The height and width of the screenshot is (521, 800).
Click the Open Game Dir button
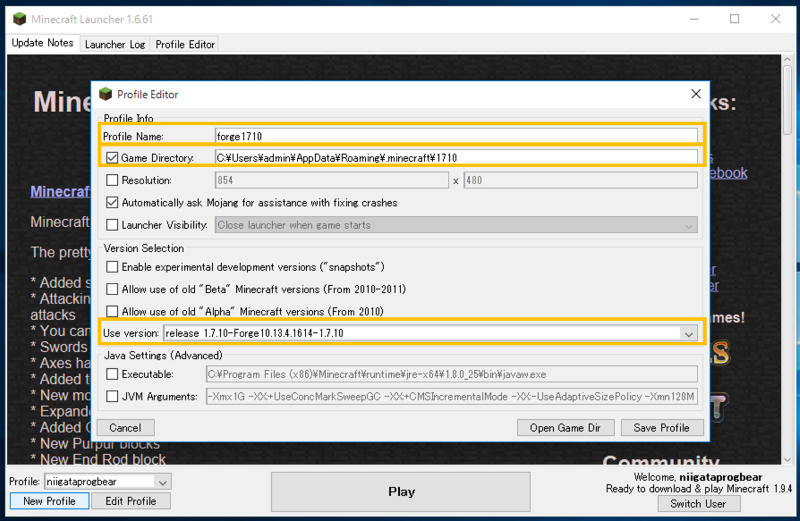click(x=566, y=428)
